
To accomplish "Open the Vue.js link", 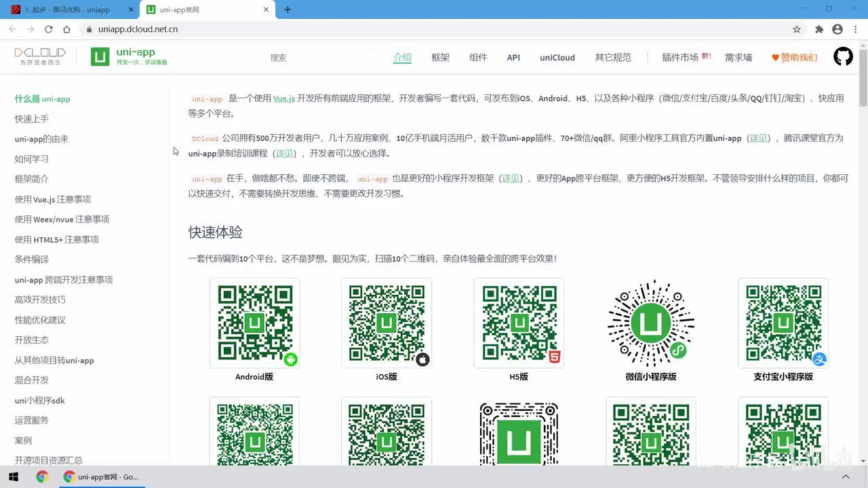I will pyautogui.click(x=284, y=98).
